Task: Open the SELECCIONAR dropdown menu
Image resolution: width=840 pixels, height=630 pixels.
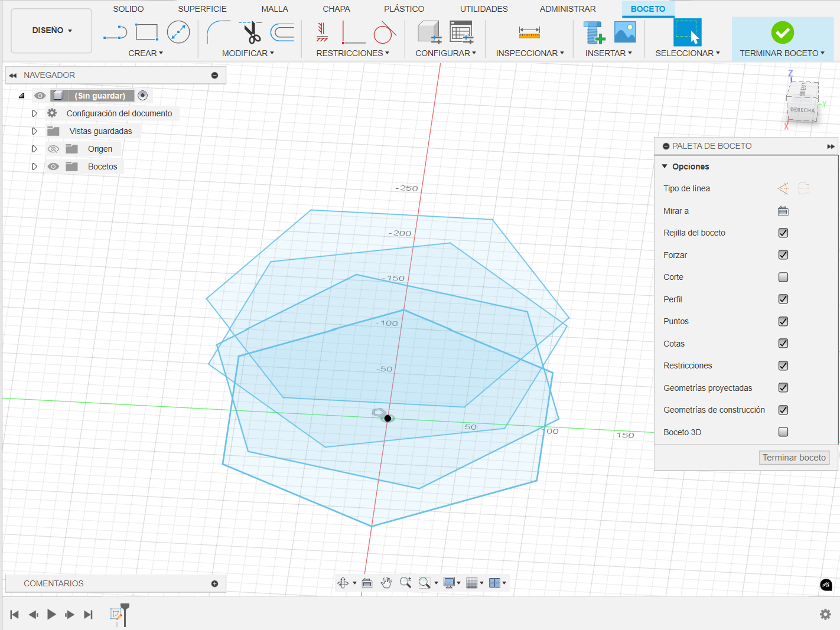Action: (688, 53)
